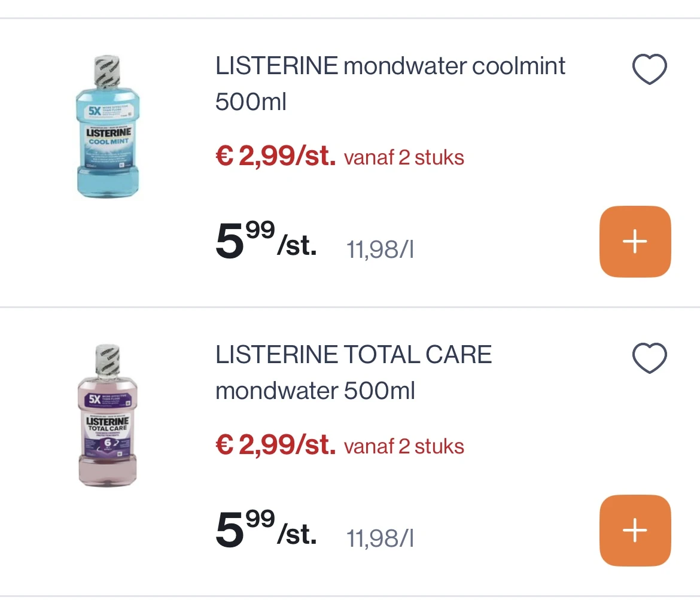Screen dimensions: 700x600
Task: Click the coolmint bottle product photo
Action: point(108,126)
